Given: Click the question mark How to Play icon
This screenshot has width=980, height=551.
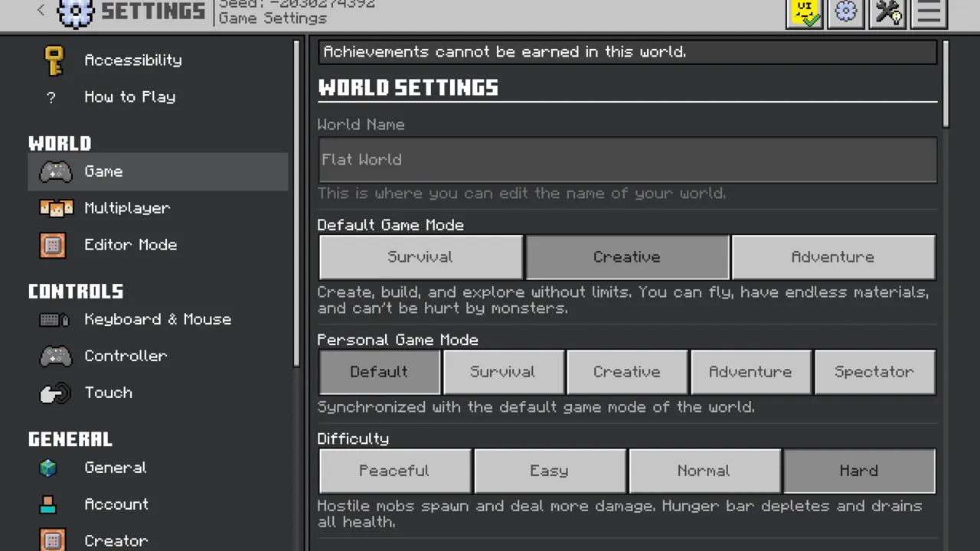Looking at the screenshot, I should coord(51,97).
